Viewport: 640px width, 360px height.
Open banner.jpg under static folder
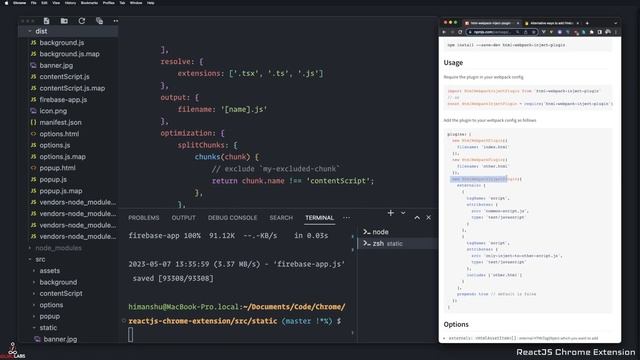[x=68, y=339]
